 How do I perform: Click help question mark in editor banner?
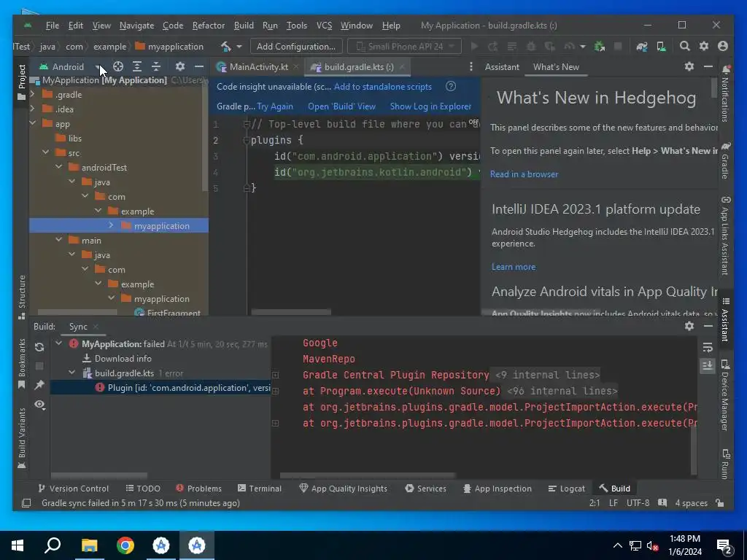tap(451, 86)
